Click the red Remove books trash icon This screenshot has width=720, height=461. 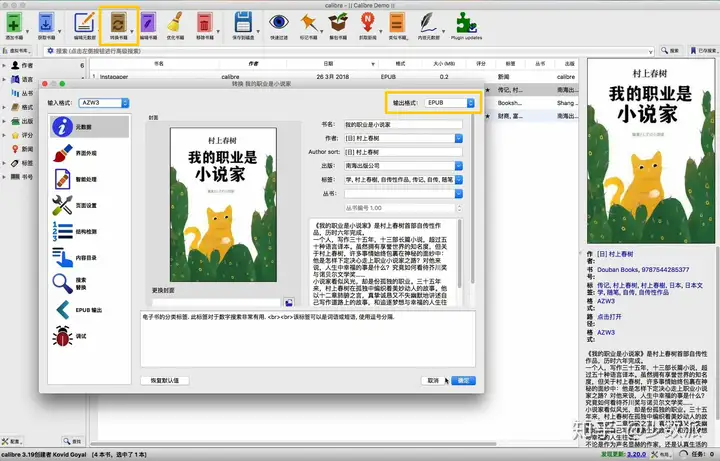pyautogui.click(x=204, y=23)
